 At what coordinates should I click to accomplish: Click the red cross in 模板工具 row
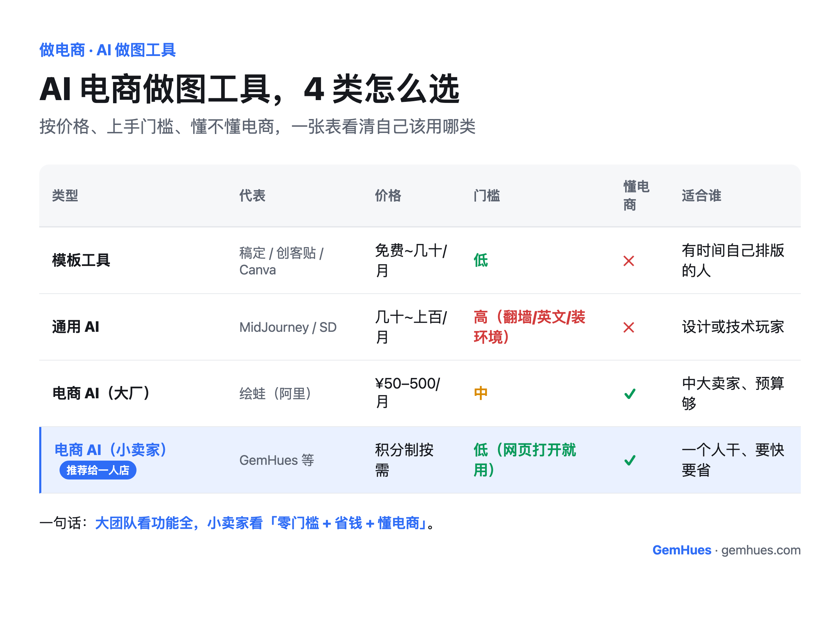coord(629,261)
